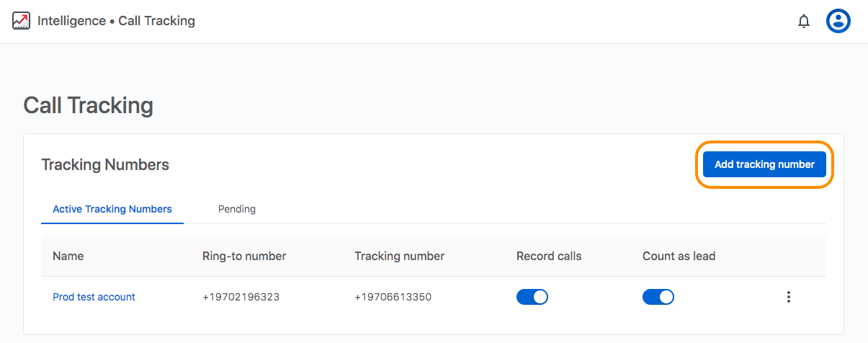Click the Tracking number column header
This screenshot has height=343, width=868.
[400, 256]
